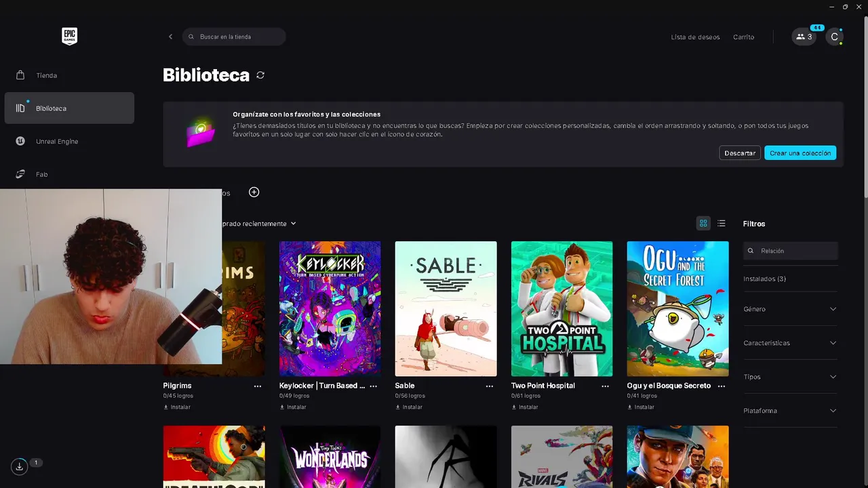Open Lista de deseos

(695, 37)
